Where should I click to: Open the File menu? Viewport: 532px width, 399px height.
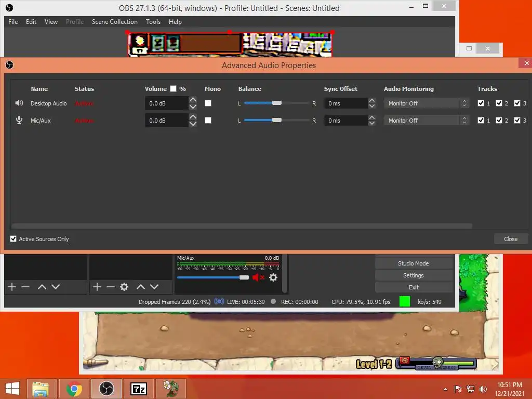13,22
